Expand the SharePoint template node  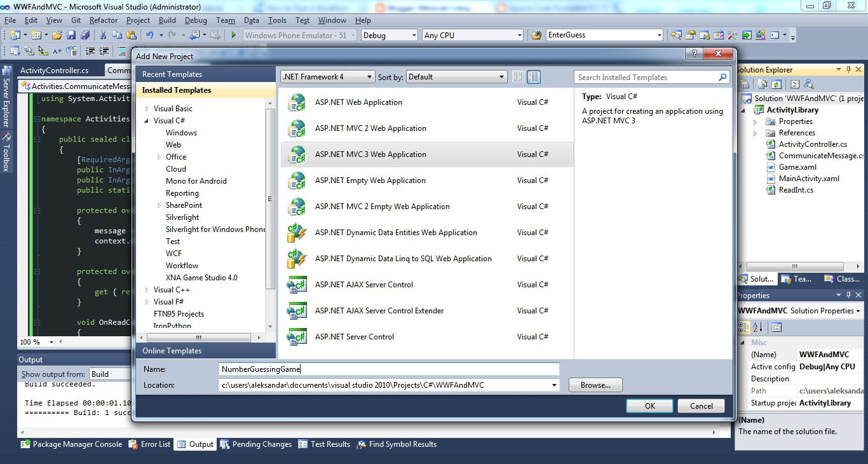[159, 205]
